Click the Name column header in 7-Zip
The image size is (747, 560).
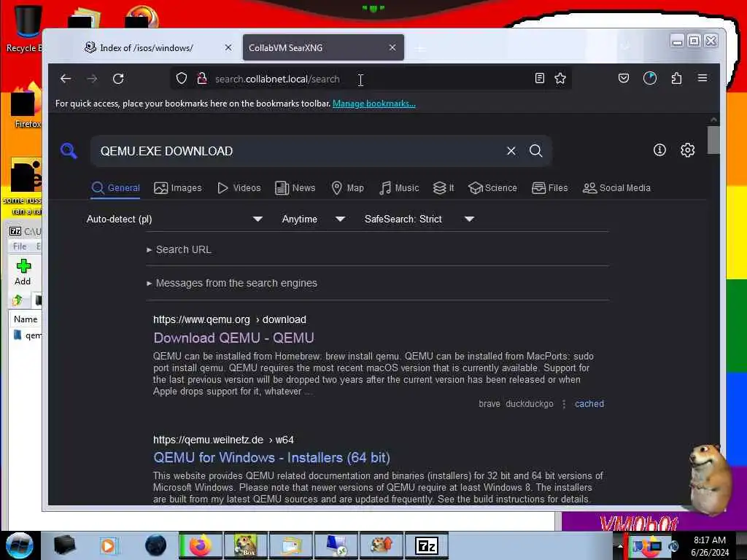26,319
